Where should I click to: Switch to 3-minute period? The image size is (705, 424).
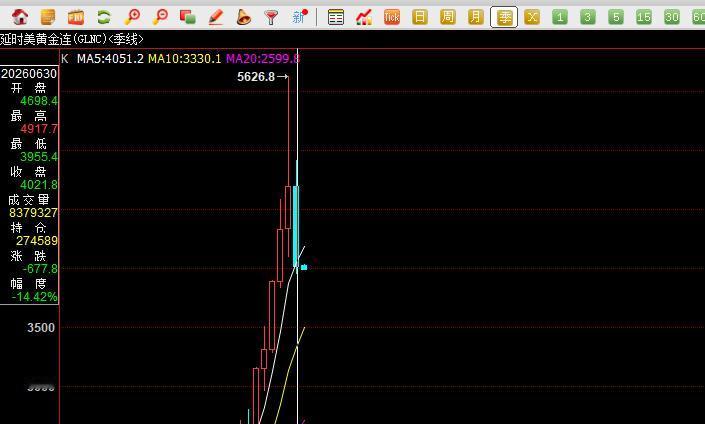pos(588,18)
